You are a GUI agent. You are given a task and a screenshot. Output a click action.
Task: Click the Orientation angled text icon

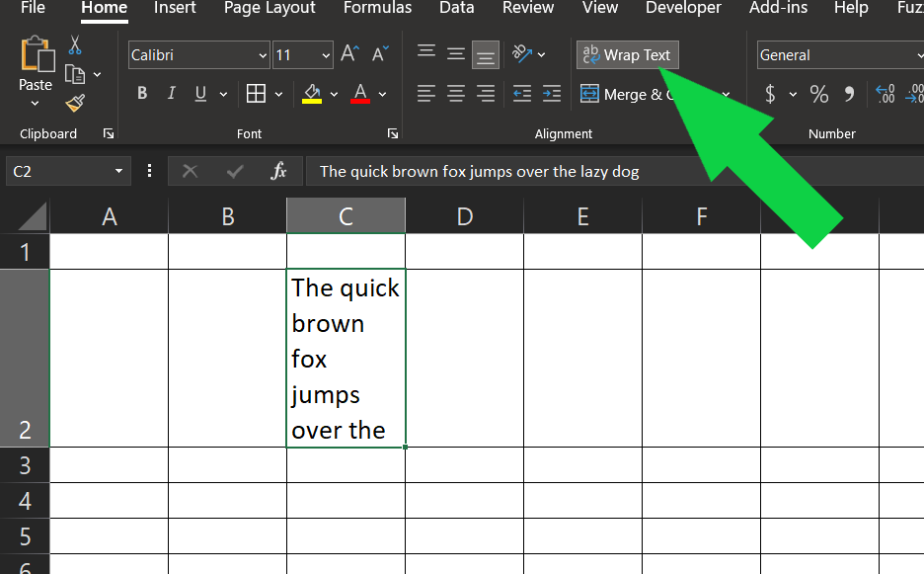522,53
